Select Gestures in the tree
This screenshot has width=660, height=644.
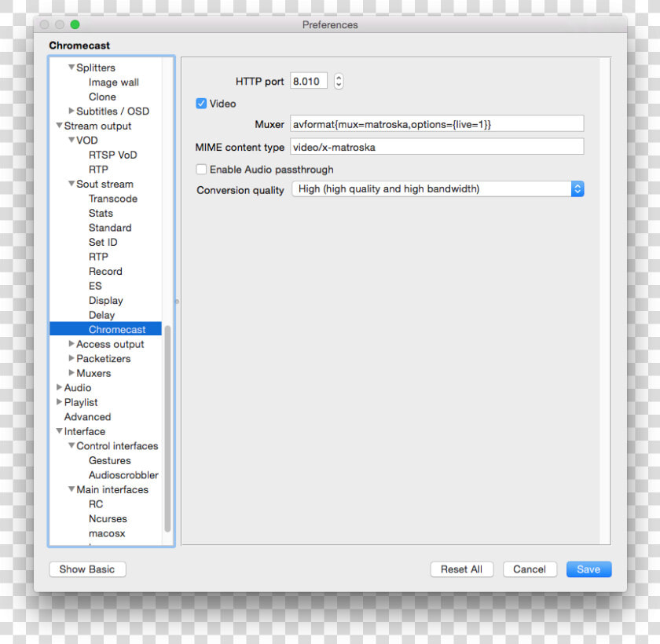tap(109, 460)
